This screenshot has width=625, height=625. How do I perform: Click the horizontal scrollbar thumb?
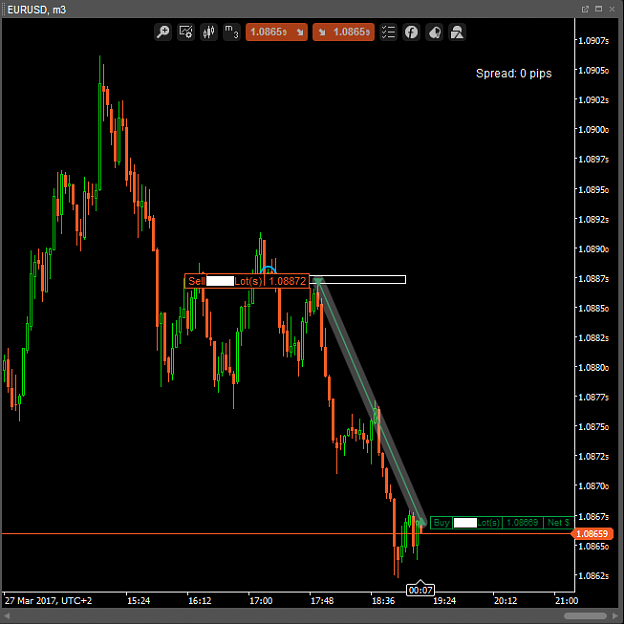click(585, 616)
